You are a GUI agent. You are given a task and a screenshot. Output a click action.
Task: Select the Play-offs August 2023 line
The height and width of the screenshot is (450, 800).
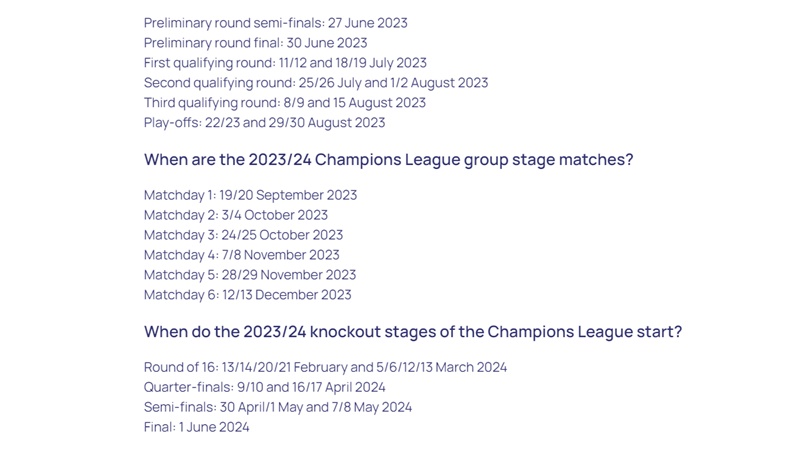pyautogui.click(x=264, y=123)
